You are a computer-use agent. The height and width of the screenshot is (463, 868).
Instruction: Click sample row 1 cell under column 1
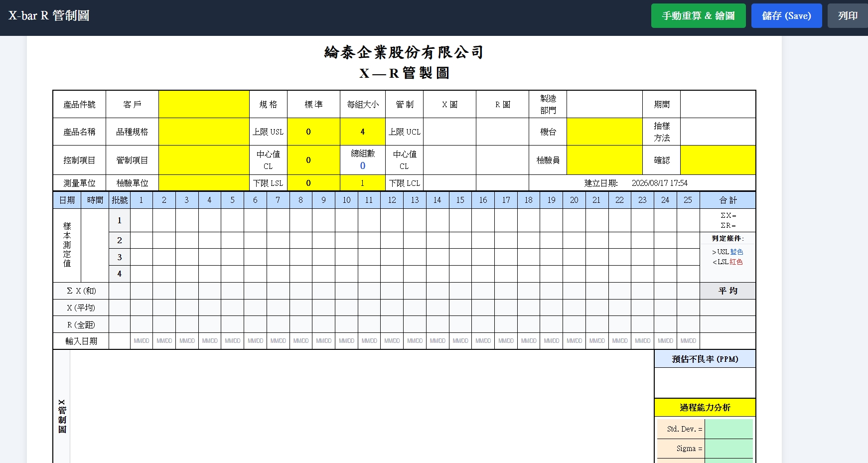tap(142, 220)
